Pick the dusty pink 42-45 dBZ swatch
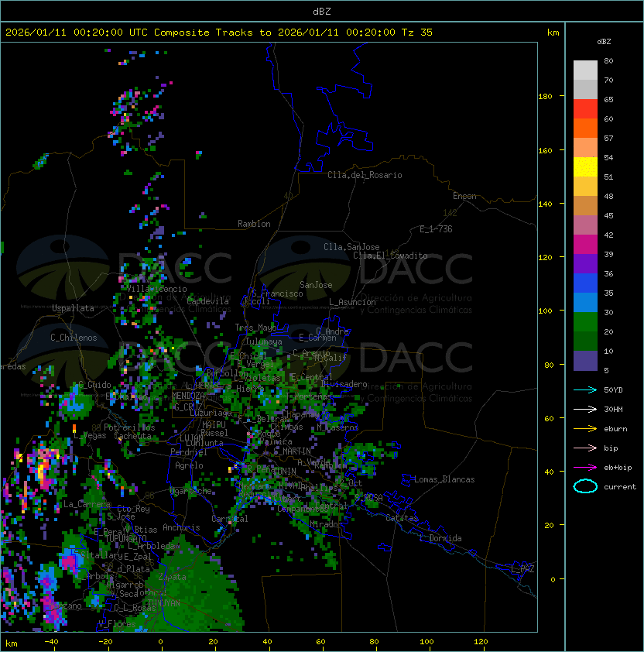Viewport: 644px width, 652px height. click(585, 225)
